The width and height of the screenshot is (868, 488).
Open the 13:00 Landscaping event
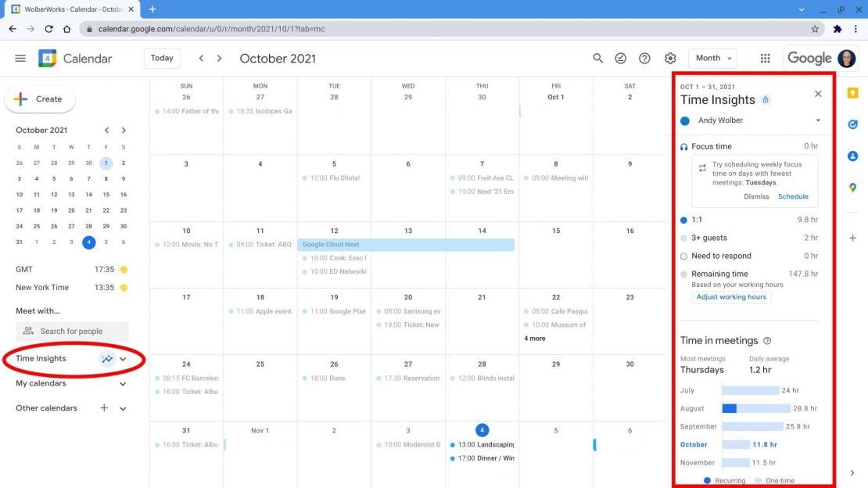[482, 445]
